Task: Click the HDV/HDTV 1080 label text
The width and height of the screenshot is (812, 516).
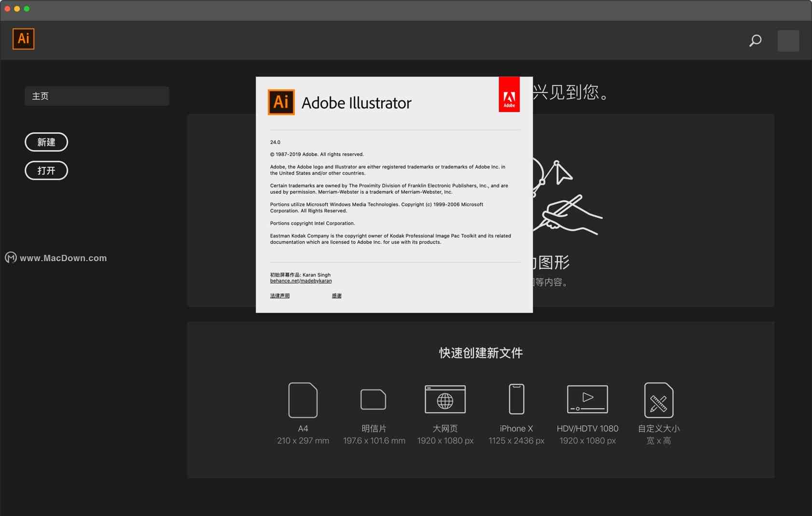Action: coord(587,429)
